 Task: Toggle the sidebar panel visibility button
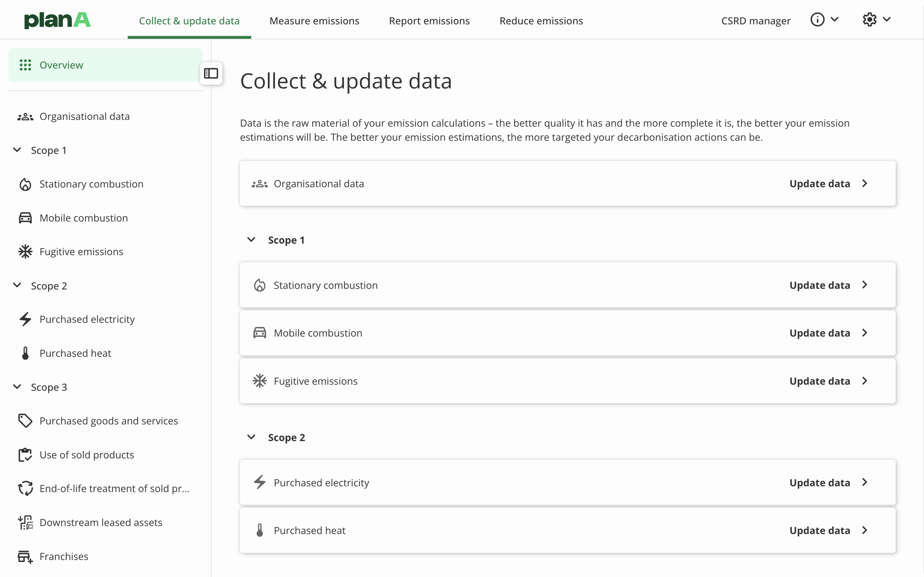coord(211,73)
